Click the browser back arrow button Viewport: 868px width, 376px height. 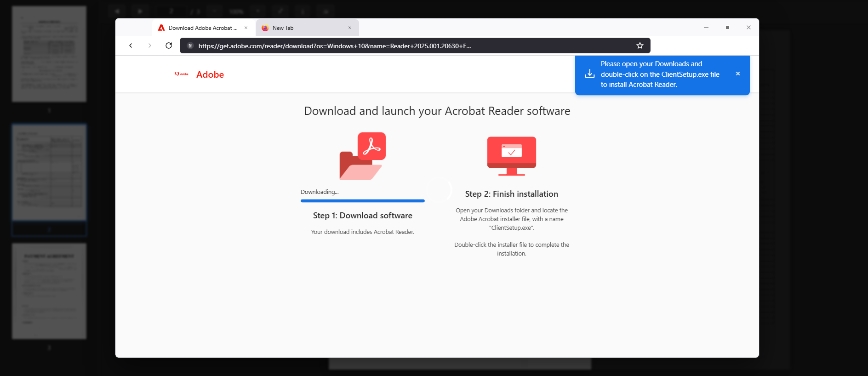coord(131,46)
